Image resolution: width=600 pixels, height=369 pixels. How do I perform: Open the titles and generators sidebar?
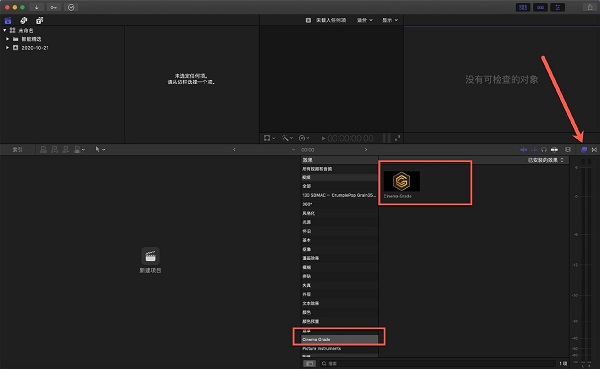pos(39,20)
